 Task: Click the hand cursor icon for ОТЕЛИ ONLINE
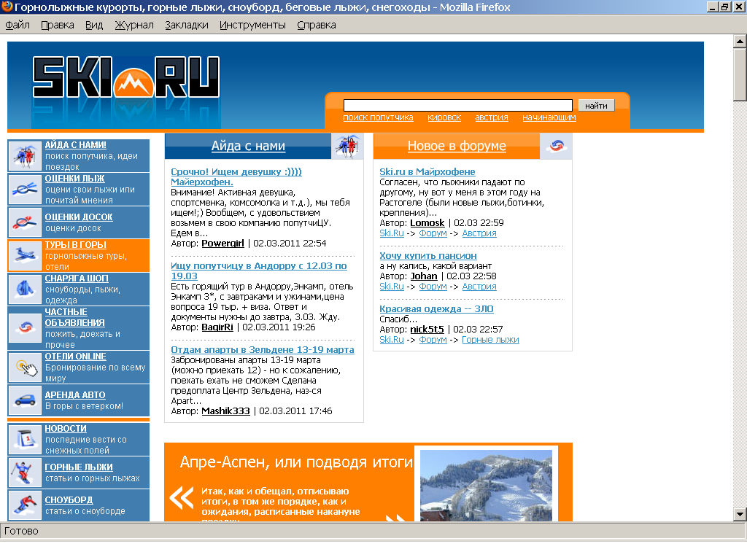25,367
